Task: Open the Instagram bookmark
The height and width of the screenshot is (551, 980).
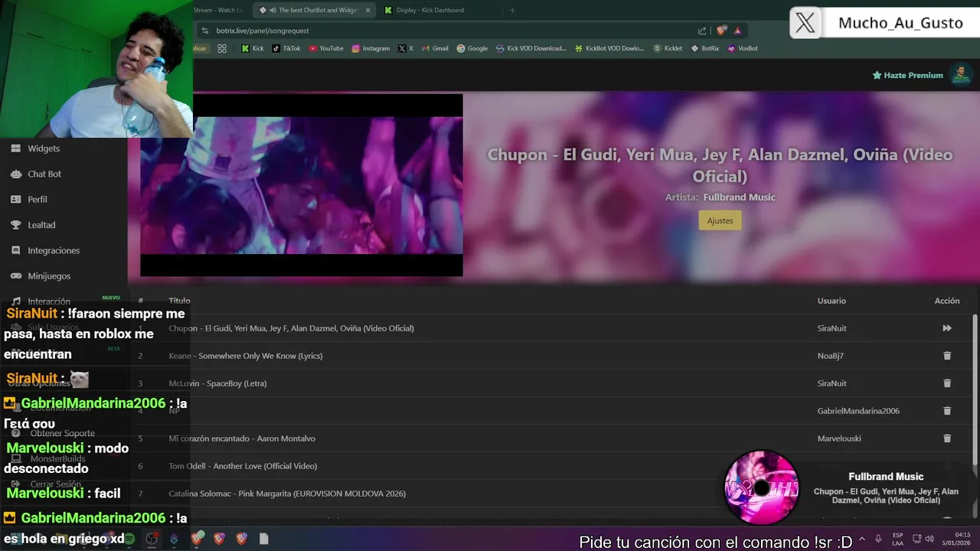Action: [371, 48]
